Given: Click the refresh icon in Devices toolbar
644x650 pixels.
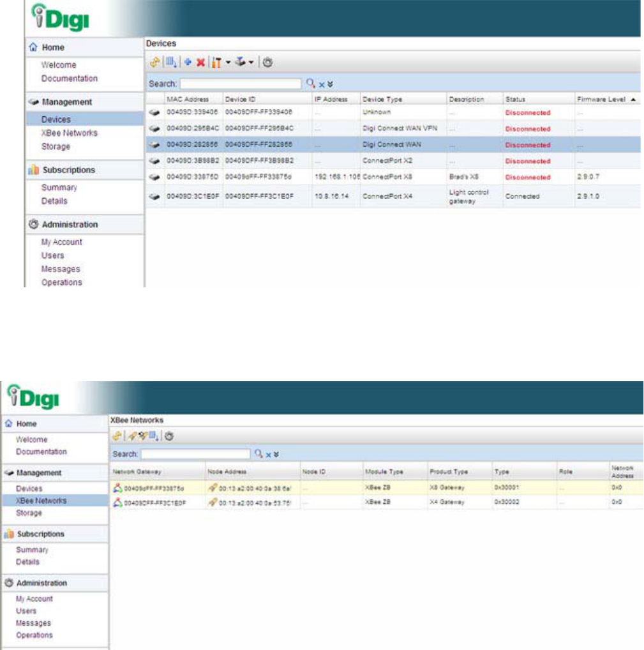Looking at the screenshot, I should (x=154, y=62).
